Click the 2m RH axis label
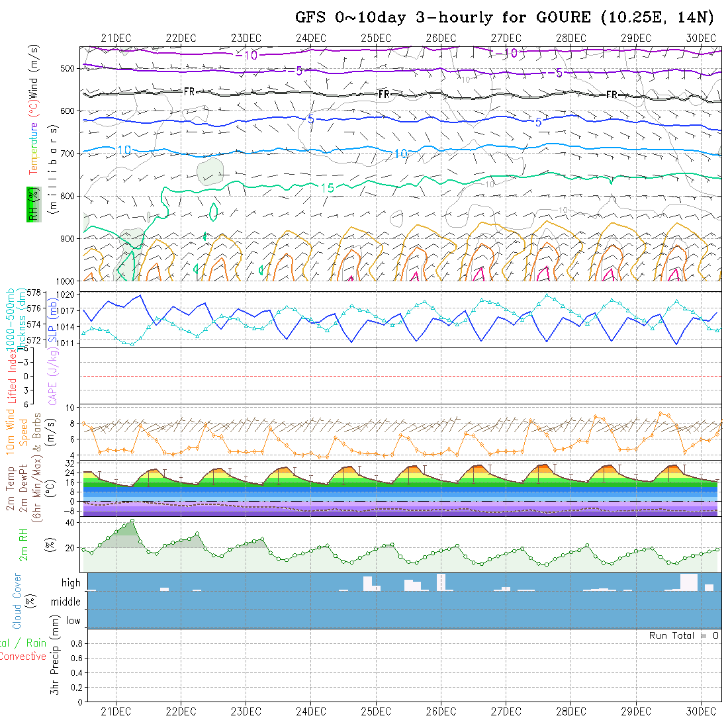 (x=23, y=545)
